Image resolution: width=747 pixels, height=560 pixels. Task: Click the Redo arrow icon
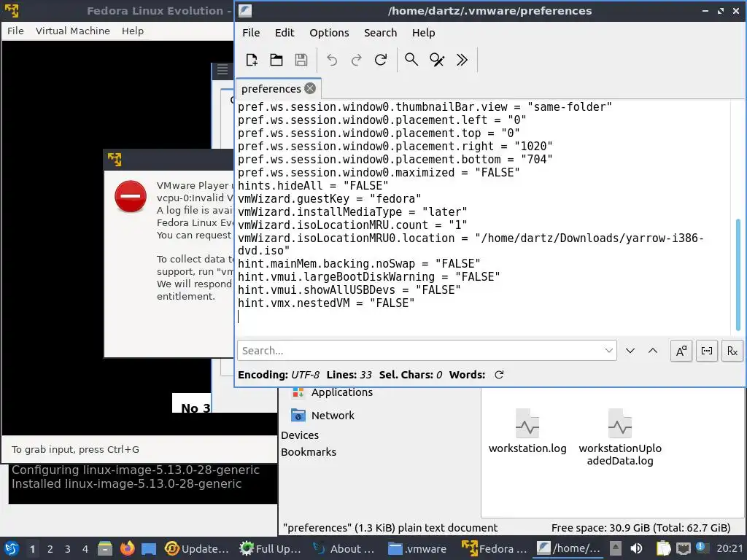[x=356, y=60]
